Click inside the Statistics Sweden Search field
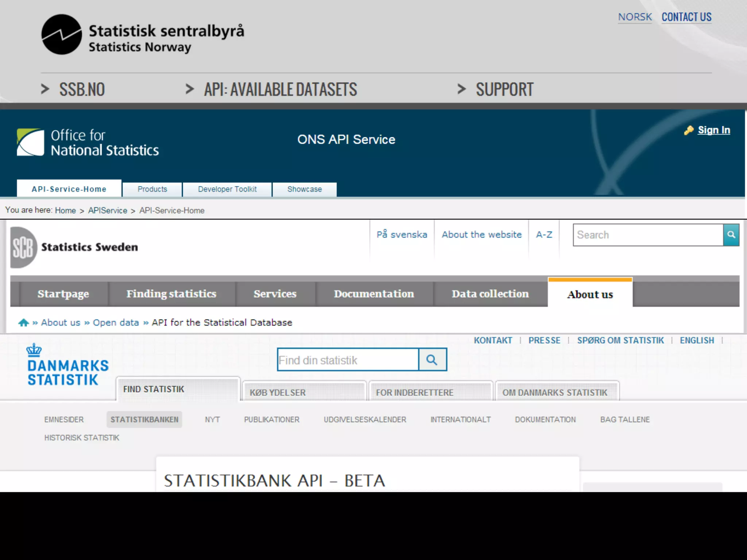The height and width of the screenshot is (560, 747). (x=647, y=235)
